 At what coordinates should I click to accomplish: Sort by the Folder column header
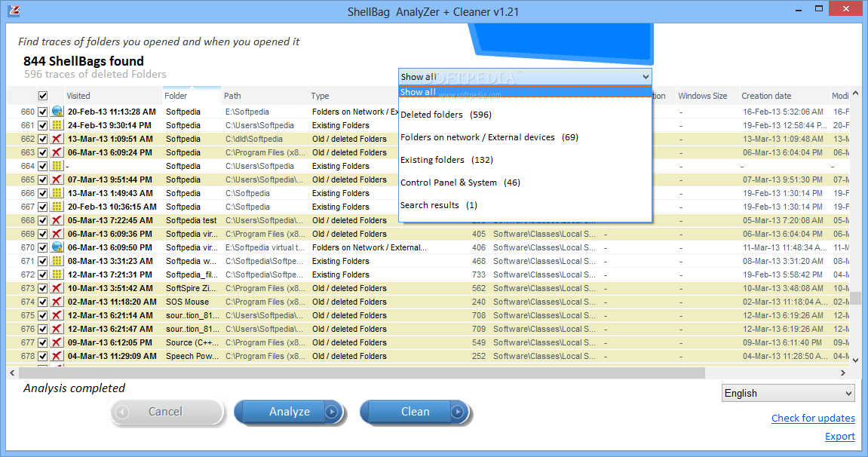click(192, 96)
